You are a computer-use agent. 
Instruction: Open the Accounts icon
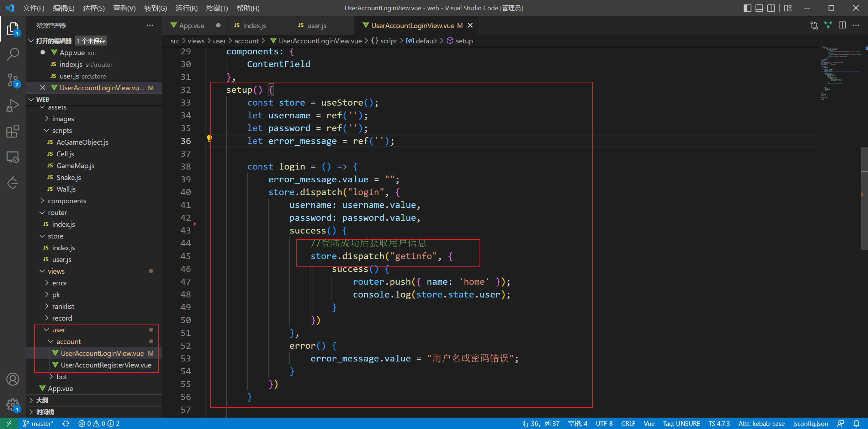coord(13,379)
